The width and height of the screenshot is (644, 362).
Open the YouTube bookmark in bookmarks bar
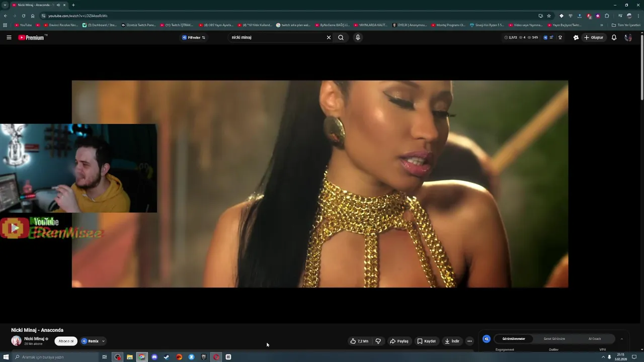(x=24, y=25)
